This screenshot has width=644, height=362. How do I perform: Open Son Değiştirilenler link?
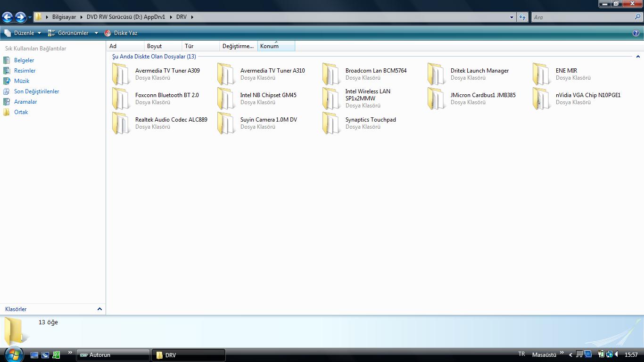click(37, 91)
